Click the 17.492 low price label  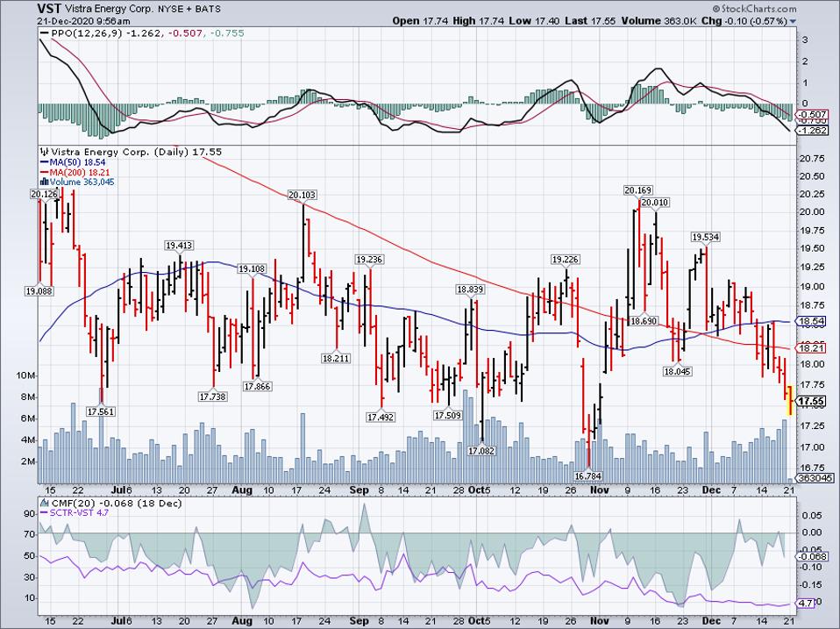381,417
